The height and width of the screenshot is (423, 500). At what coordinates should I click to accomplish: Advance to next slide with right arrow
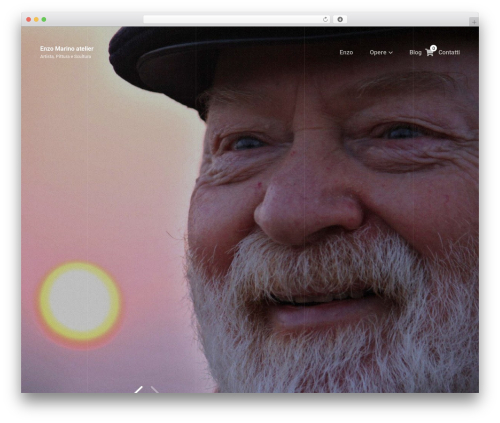155,389
